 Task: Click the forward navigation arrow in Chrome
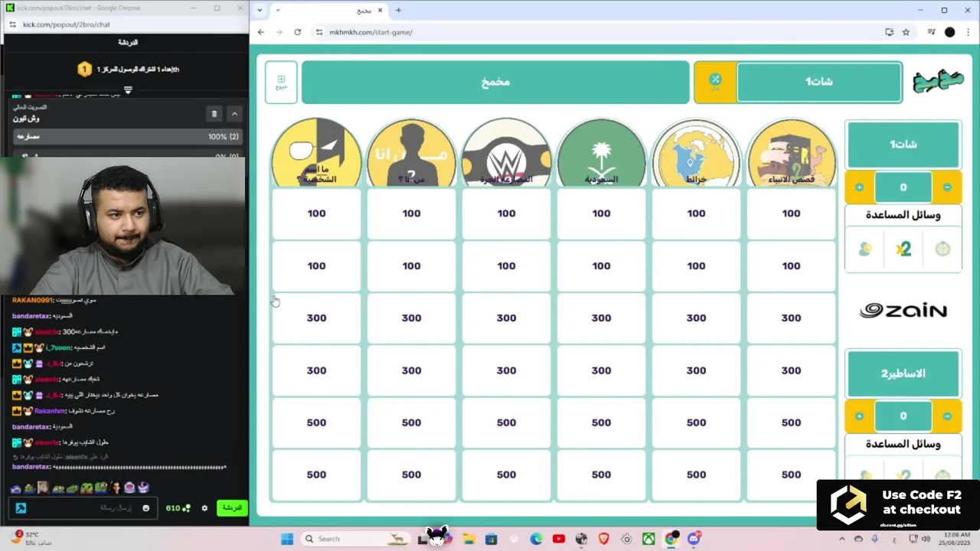279,32
